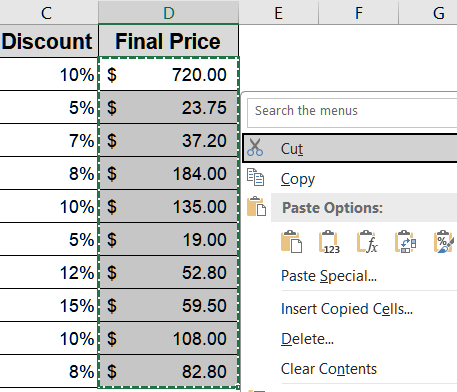Select column C header

pos(49,12)
